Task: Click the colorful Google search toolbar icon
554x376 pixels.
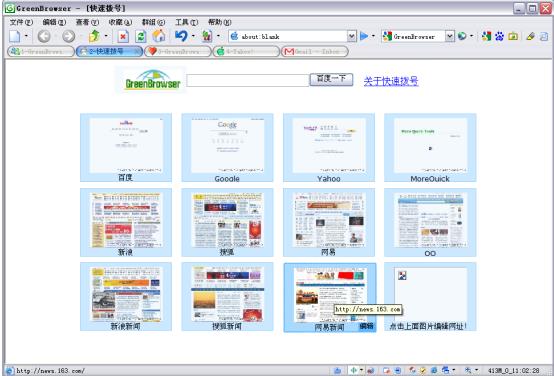Action: pyautogui.click(x=487, y=36)
